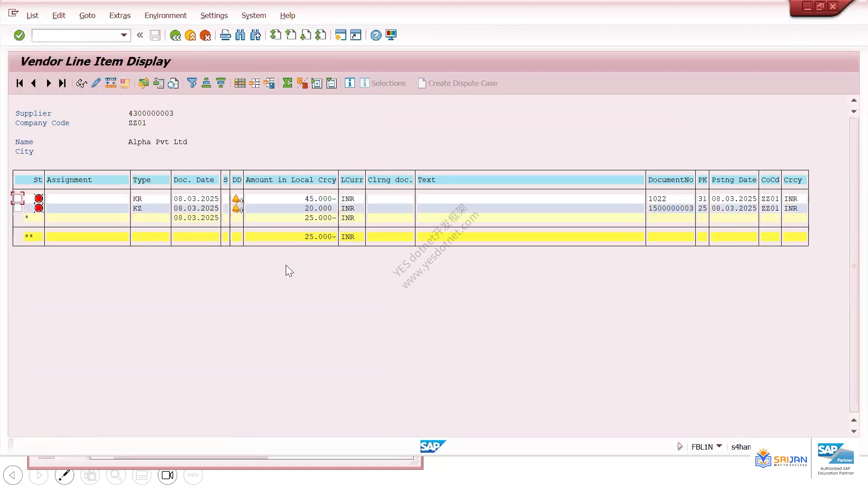
Task: Click the Create Dispute Case button
Action: coord(458,83)
